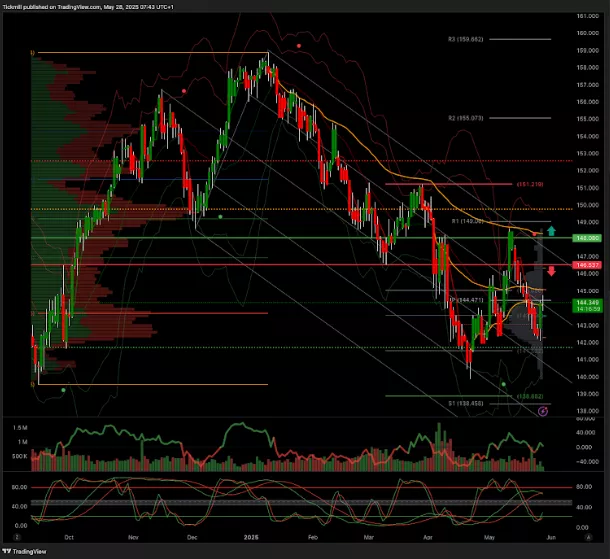Click the red dot above the November high
This screenshot has height=559, width=610.
point(182,90)
